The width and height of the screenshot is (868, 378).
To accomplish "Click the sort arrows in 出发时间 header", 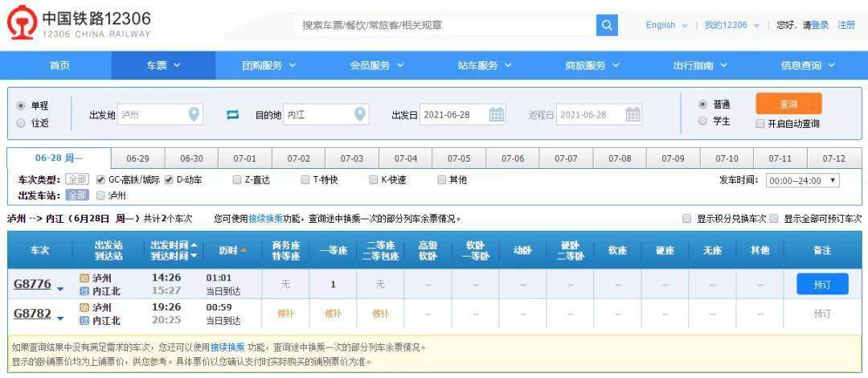I will click(x=194, y=250).
